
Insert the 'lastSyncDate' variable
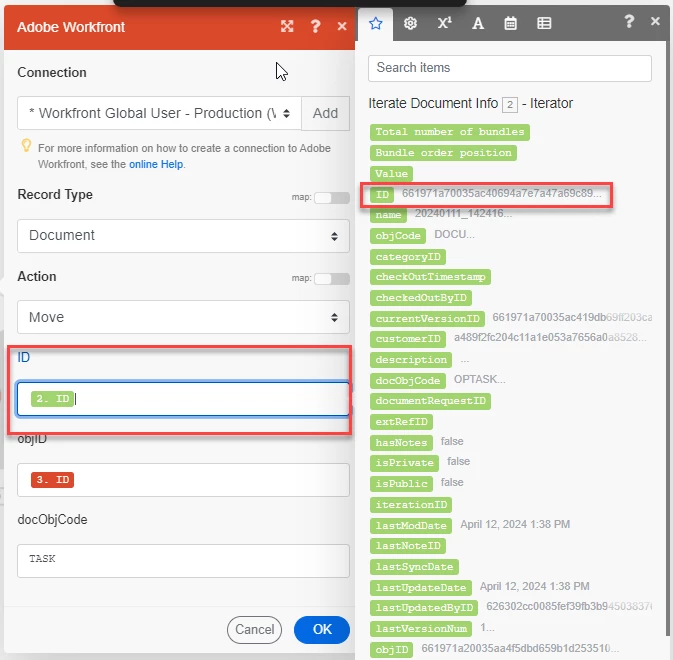pos(414,567)
